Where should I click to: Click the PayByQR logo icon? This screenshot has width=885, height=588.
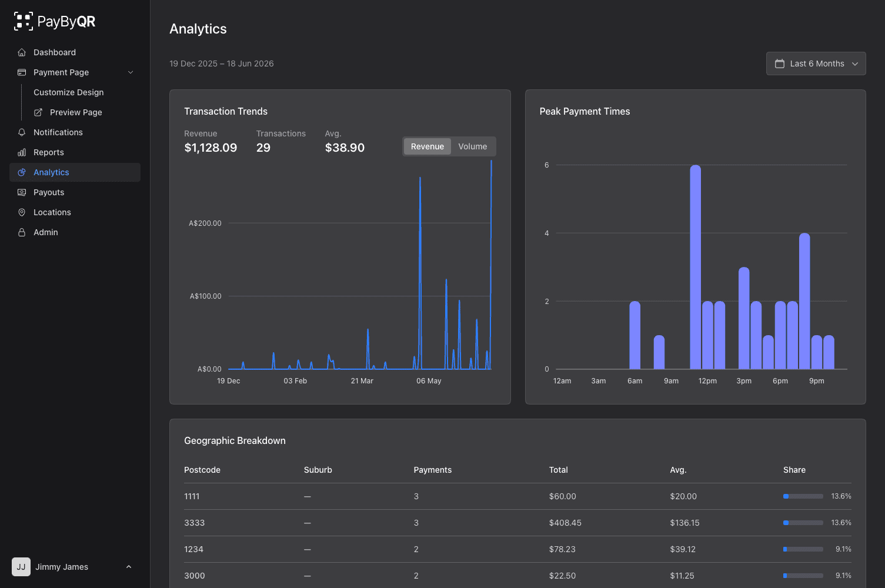pyautogui.click(x=24, y=21)
